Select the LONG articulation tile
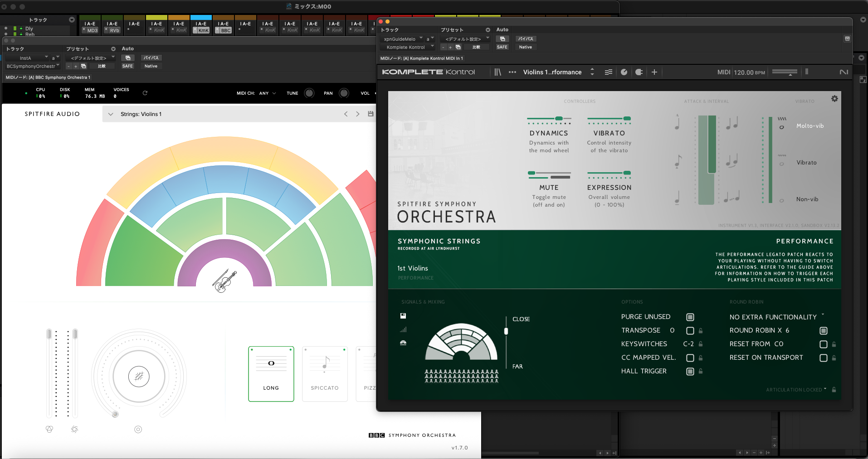Image resolution: width=868 pixels, height=459 pixels. tap(271, 374)
